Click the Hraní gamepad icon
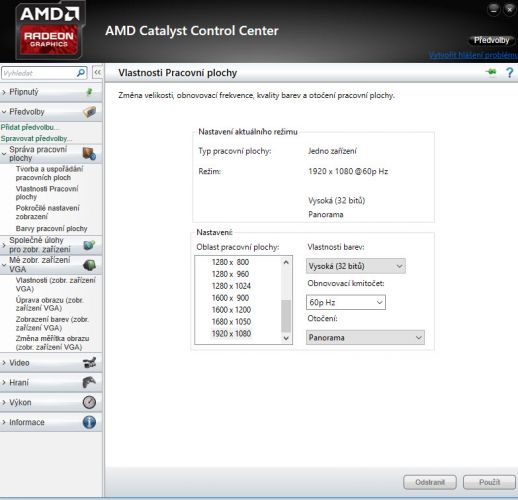Image resolution: width=518 pixels, height=500 pixels. coord(89,382)
